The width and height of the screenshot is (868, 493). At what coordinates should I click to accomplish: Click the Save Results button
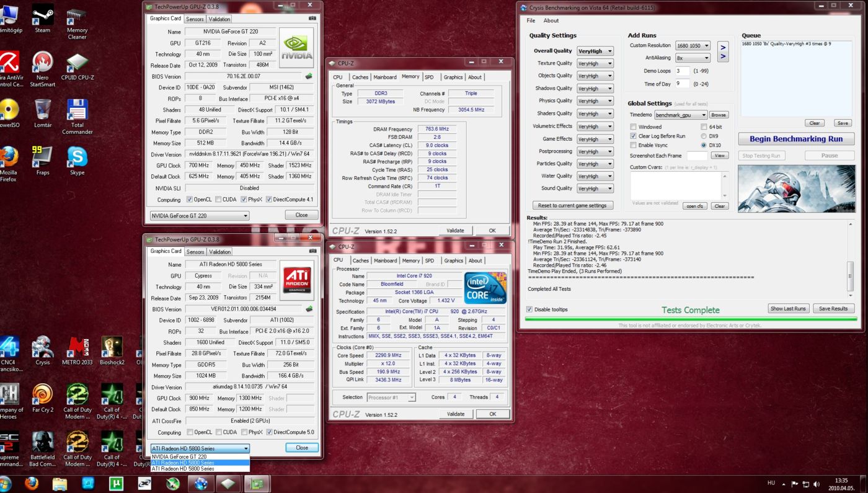tap(833, 308)
